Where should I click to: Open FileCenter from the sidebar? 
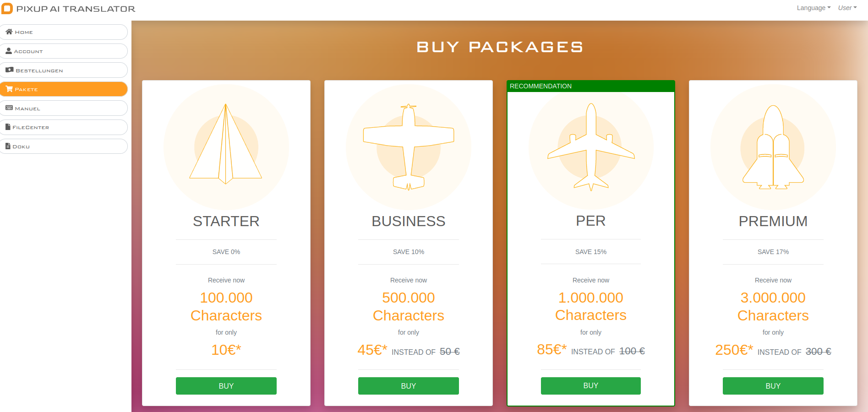point(64,127)
